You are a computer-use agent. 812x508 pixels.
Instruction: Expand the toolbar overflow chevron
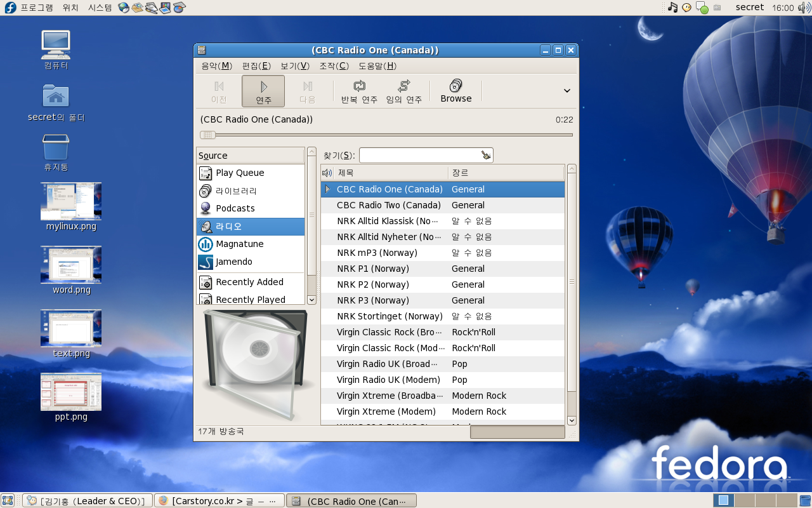click(567, 91)
